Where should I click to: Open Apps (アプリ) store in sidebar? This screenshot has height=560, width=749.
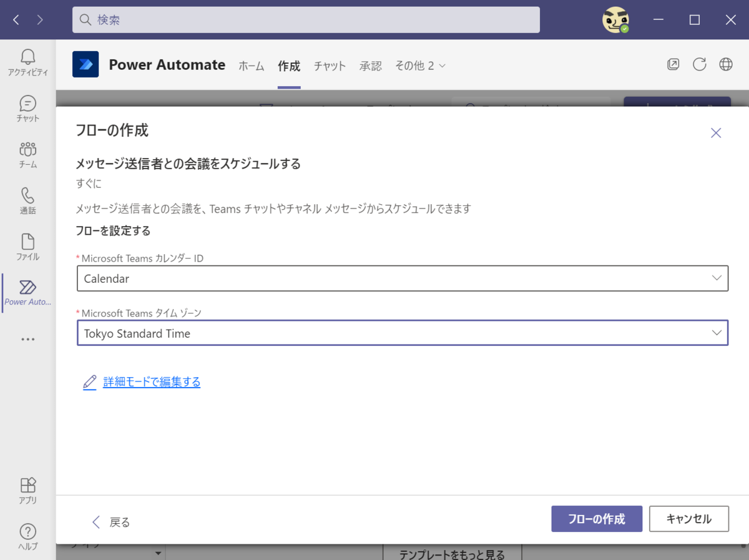coord(27,491)
